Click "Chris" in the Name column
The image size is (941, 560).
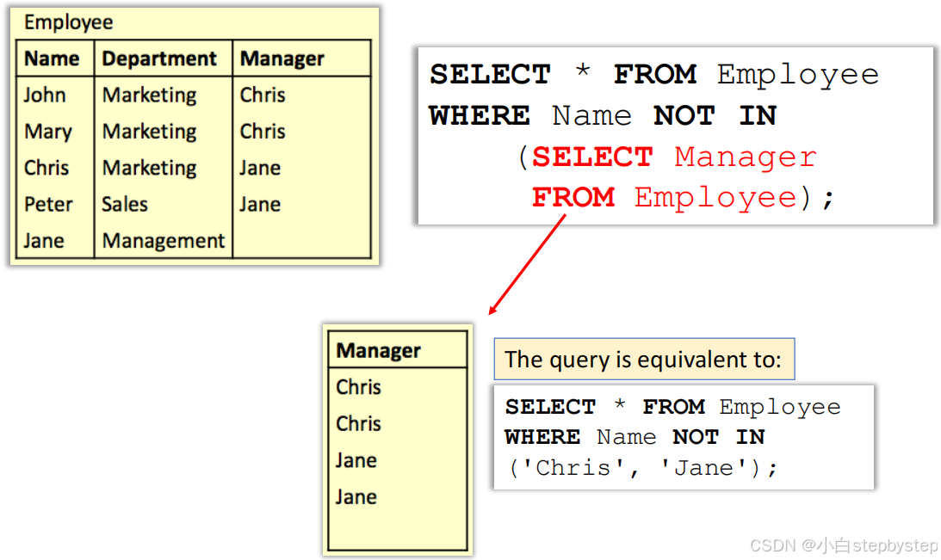coord(46,168)
